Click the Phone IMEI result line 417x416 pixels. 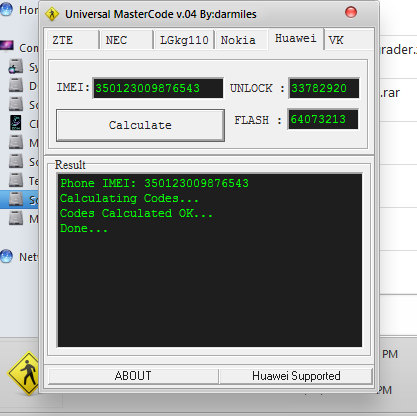154,183
